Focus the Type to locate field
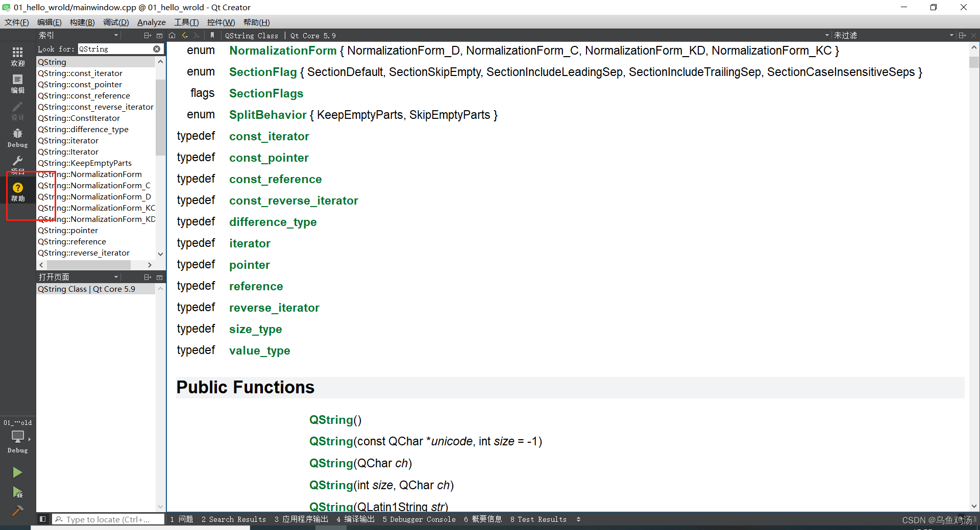The image size is (980, 530). (108, 519)
